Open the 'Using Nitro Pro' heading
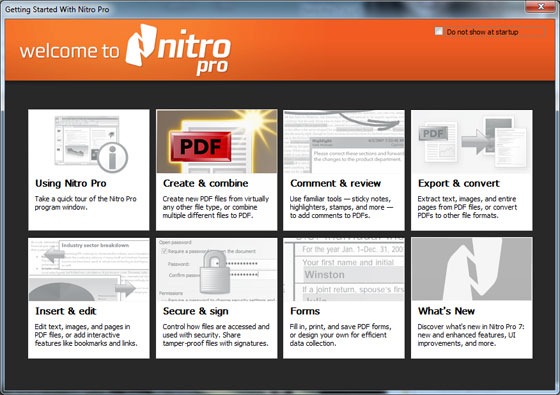 pos(71,183)
